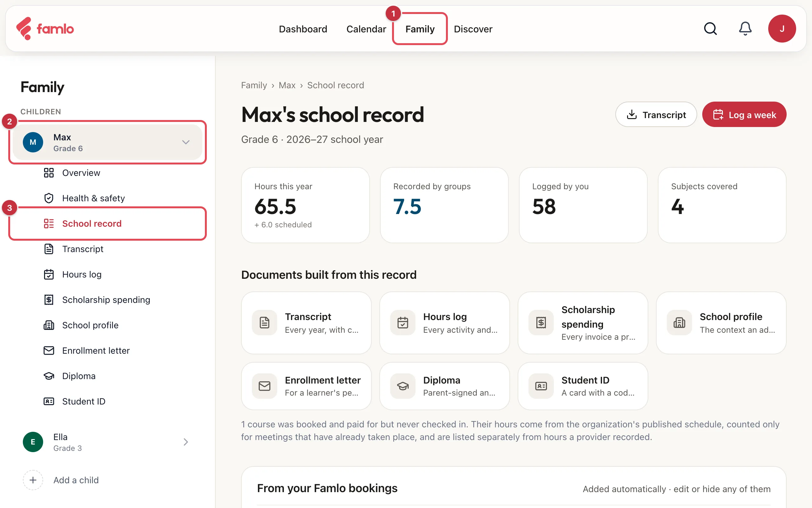Open the Transcript document card
The width and height of the screenshot is (812, 508).
click(306, 323)
